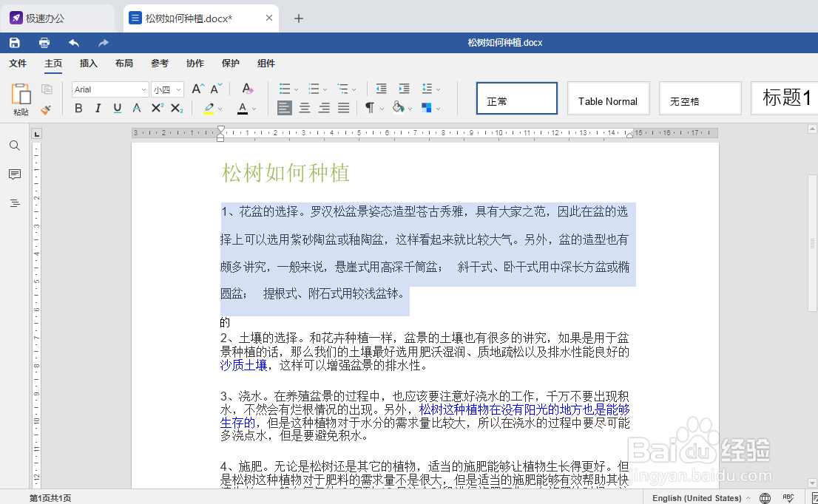Viewport: 818px width, 504px height.
Task: Switch to the 参考 tab
Action: tap(160, 63)
